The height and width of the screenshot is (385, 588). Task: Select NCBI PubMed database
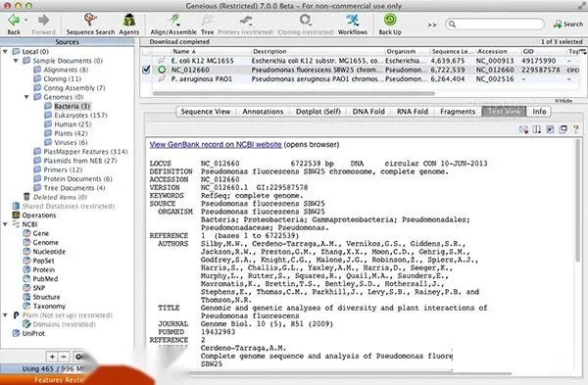[40, 278]
